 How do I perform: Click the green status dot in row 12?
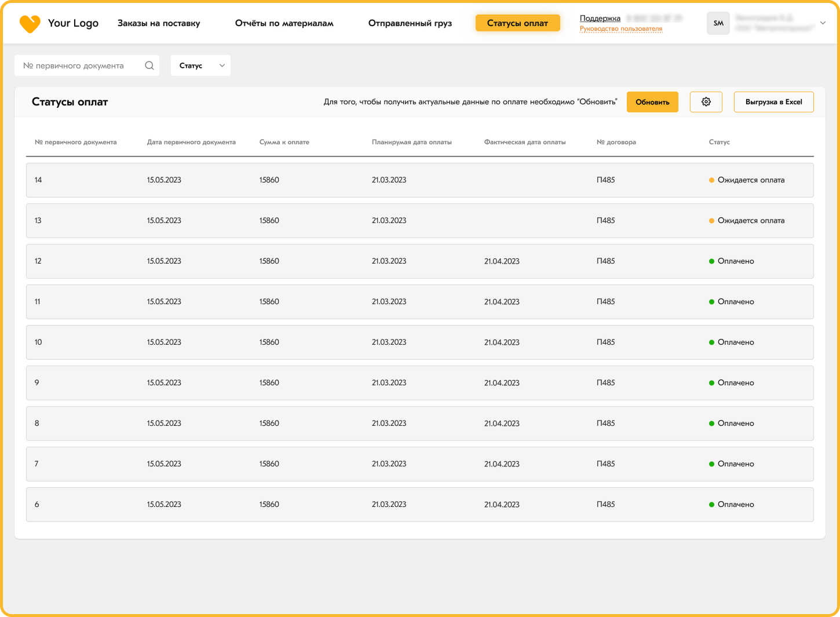point(711,261)
